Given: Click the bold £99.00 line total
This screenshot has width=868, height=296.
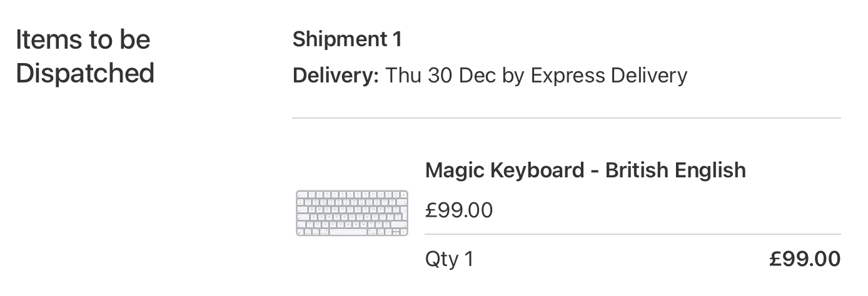Looking at the screenshot, I should (x=804, y=259).
